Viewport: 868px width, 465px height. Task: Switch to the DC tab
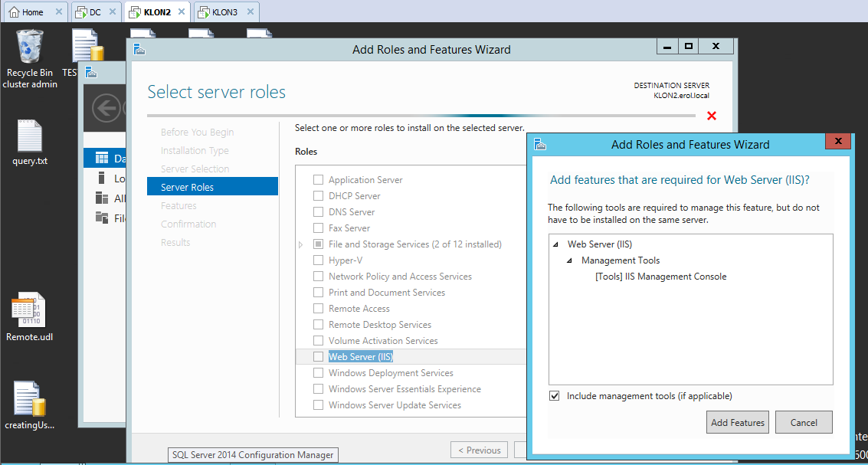click(x=94, y=12)
